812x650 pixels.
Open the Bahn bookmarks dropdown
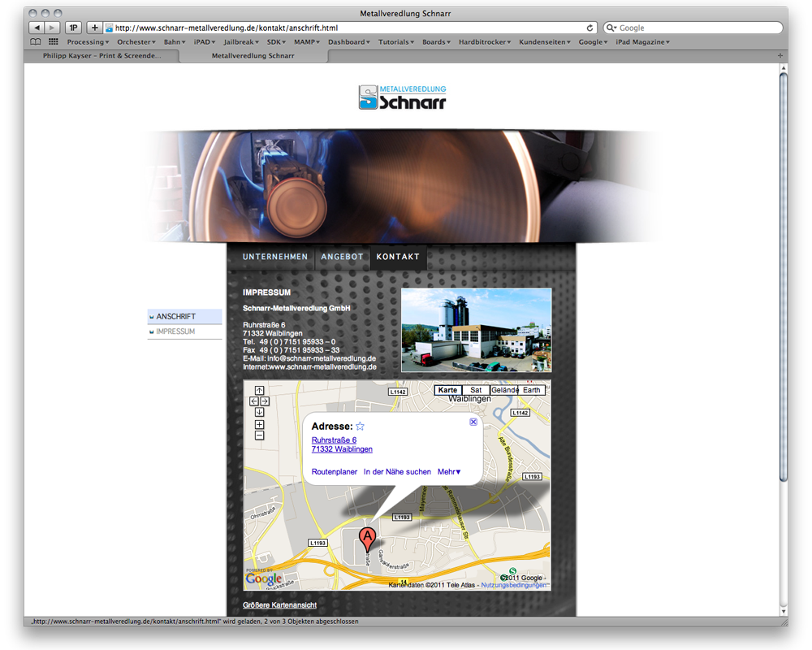[x=175, y=42]
